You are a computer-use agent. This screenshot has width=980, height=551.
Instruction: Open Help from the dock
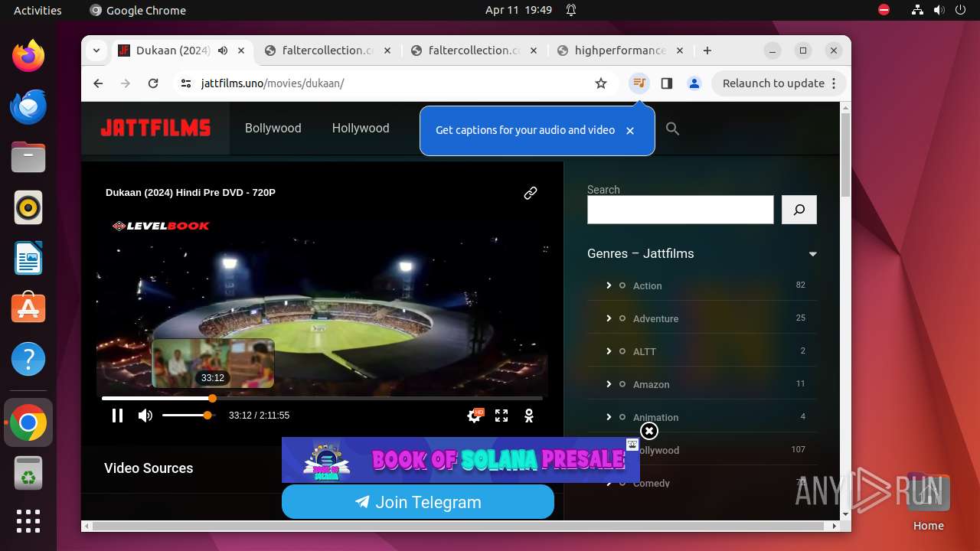coord(28,359)
